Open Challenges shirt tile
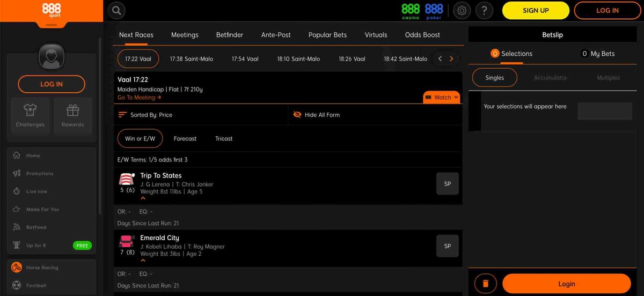 (x=30, y=115)
